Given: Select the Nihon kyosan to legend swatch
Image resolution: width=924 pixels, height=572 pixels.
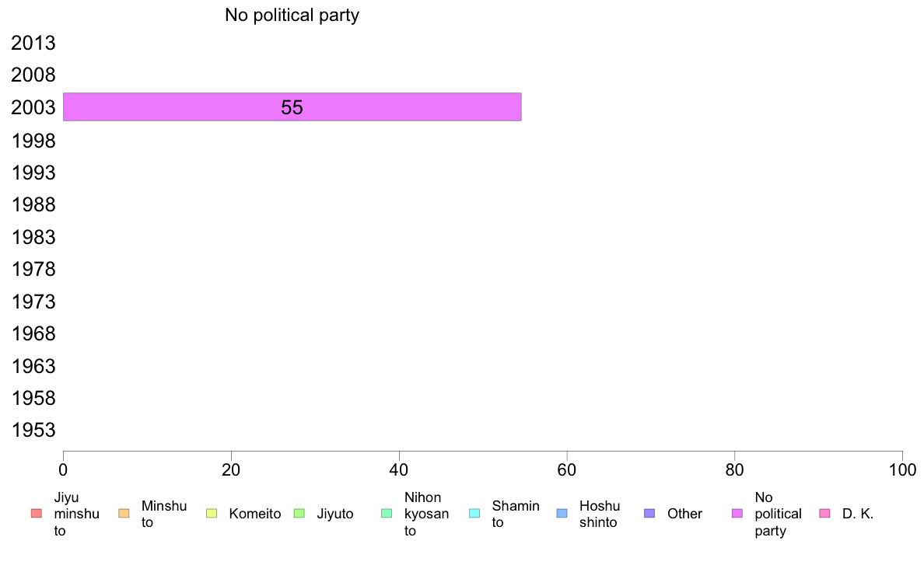Looking at the screenshot, I should click(x=387, y=514).
